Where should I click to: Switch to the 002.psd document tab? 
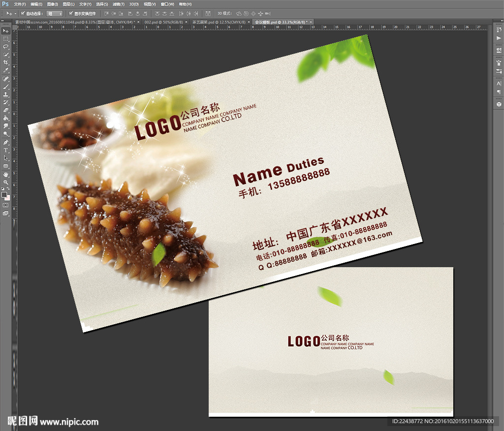pos(163,22)
